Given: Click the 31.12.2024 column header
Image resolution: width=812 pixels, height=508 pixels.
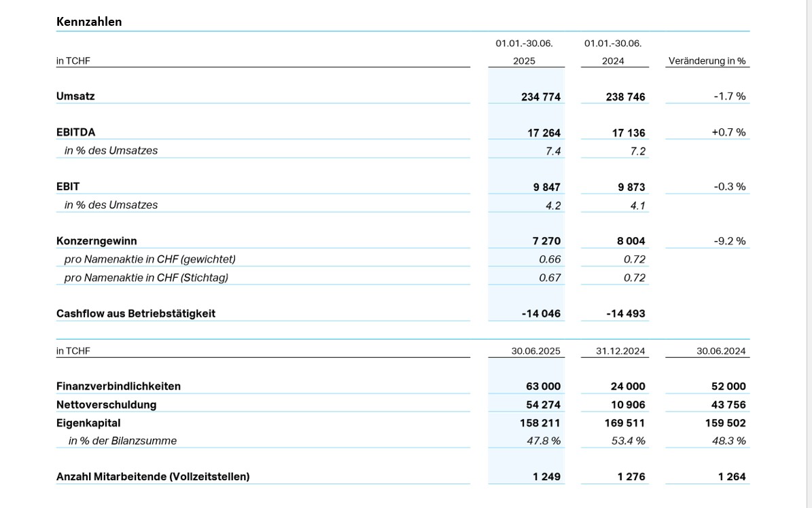Looking at the screenshot, I should tap(620, 351).
